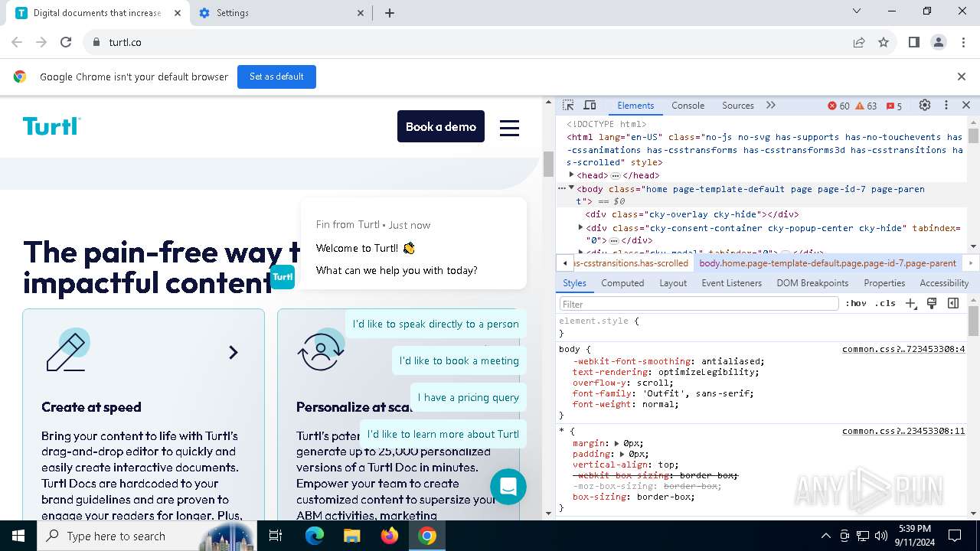
Task: Open a new browser tab
Action: coord(390,13)
